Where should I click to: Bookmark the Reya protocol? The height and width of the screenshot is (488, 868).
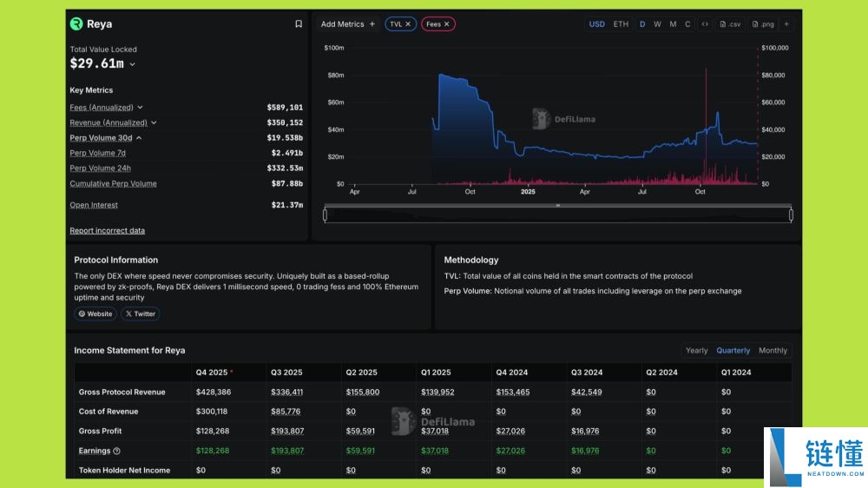coord(299,23)
